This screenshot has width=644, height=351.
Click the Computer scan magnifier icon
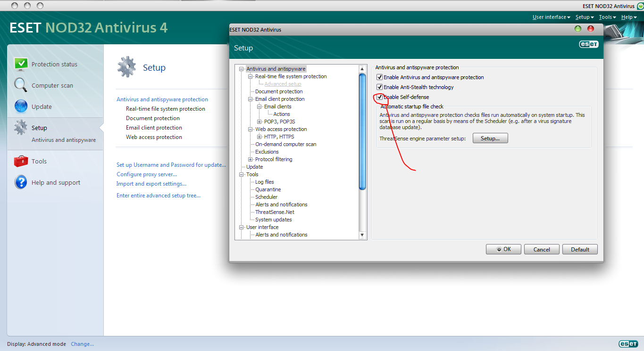(21, 85)
